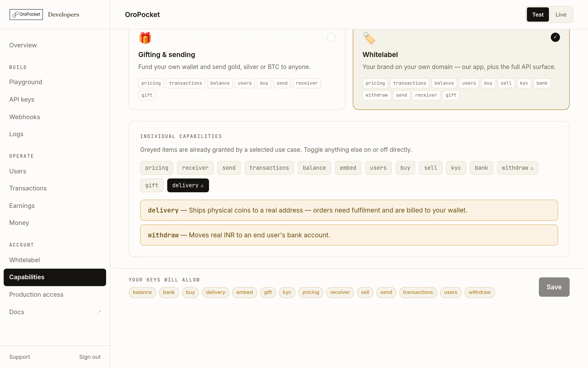Toggle the bank capability chip
588x368 pixels.
pyautogui.click(x=481, y=168)
